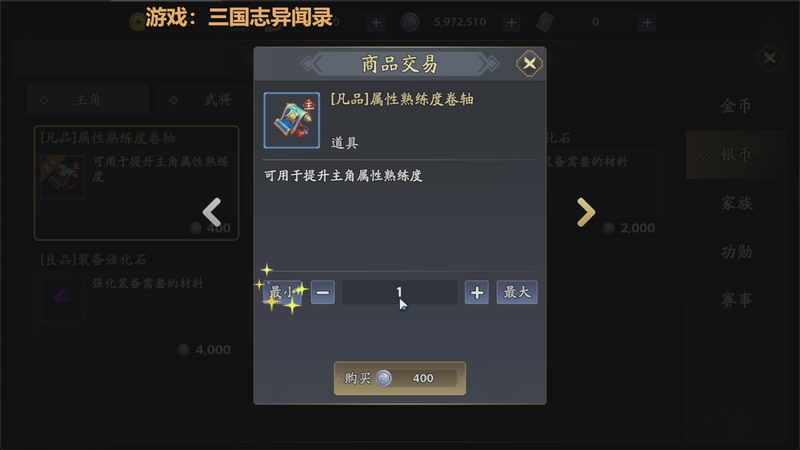Open the 赛事 shop category

(735, 300)
